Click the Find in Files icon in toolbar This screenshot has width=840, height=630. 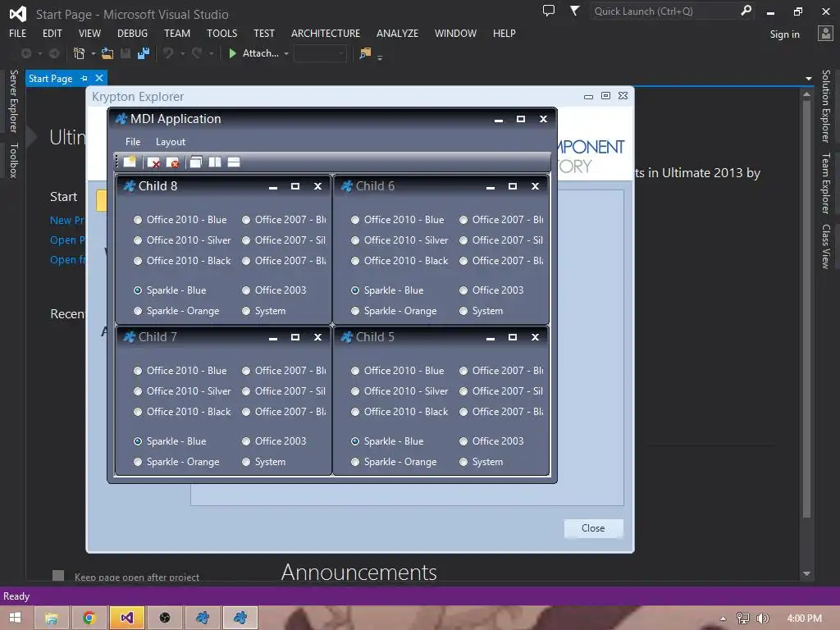(365, 53)
